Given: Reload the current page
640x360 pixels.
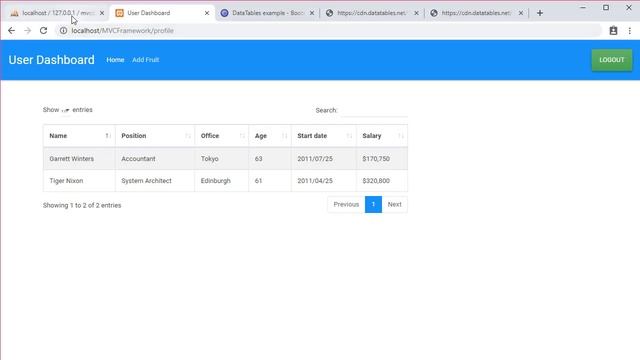Looking at the screenshot, I should 43,31.
